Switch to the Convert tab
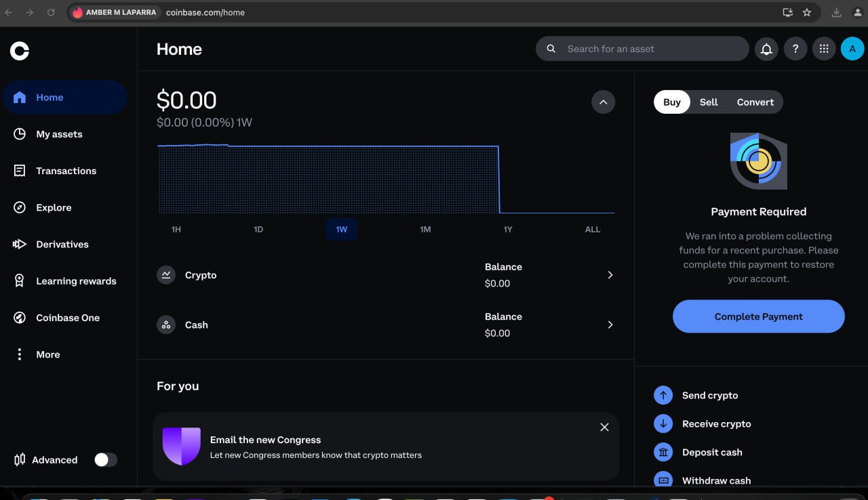The image size is (868, 500). pyautogui.click(x=755, y=102)
